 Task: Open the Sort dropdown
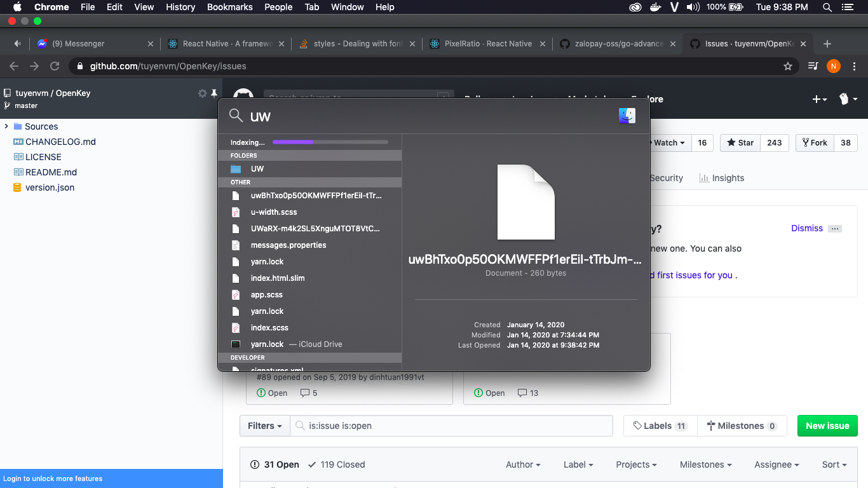[x=834, y=464]
